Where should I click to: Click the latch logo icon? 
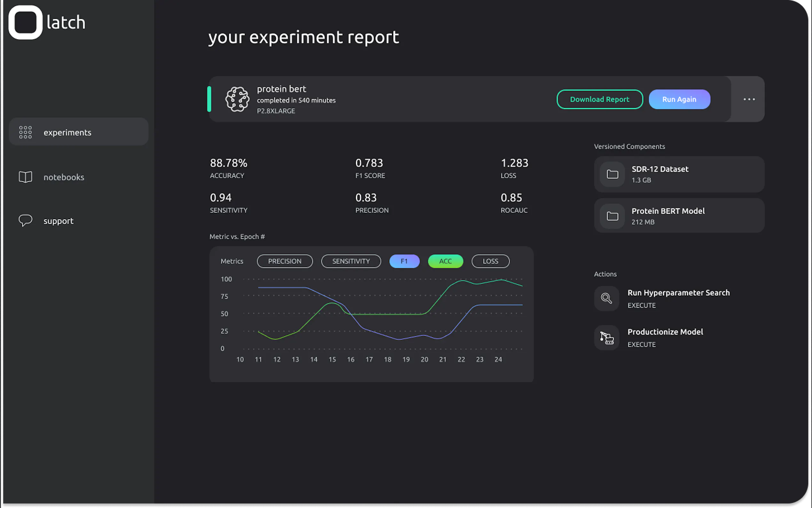(25, 22)
